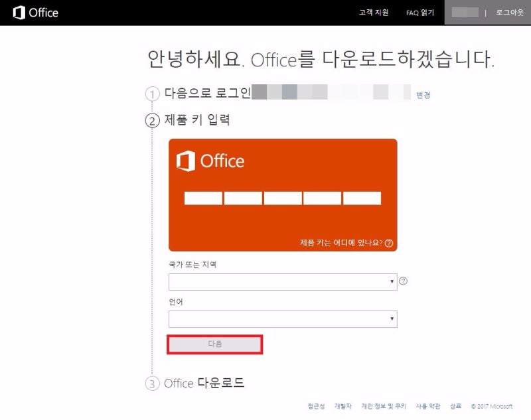Click the 로그아웃 link to sign out
Image resolution: width=531 pixels, height=420 pixels.
510,13
